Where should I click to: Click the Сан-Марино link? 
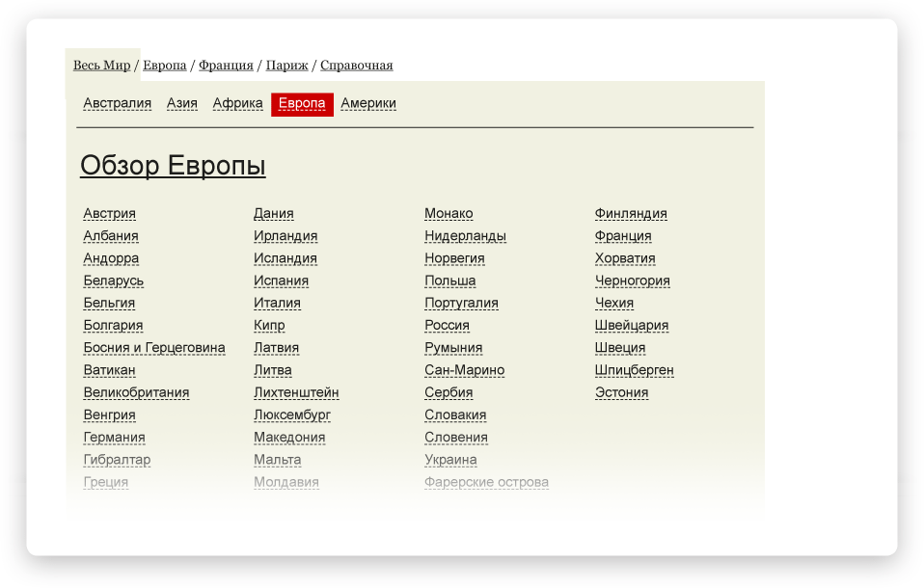[x=464, y=371]
